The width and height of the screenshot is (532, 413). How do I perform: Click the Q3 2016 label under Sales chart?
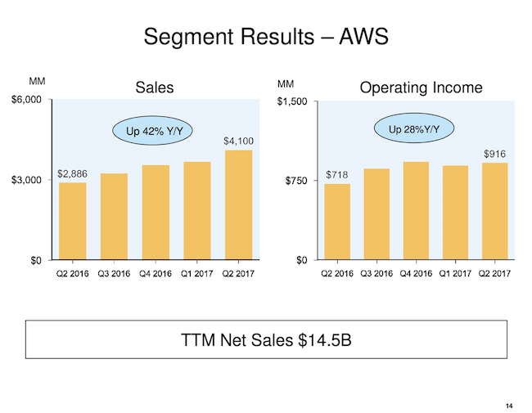pos(114,274)
